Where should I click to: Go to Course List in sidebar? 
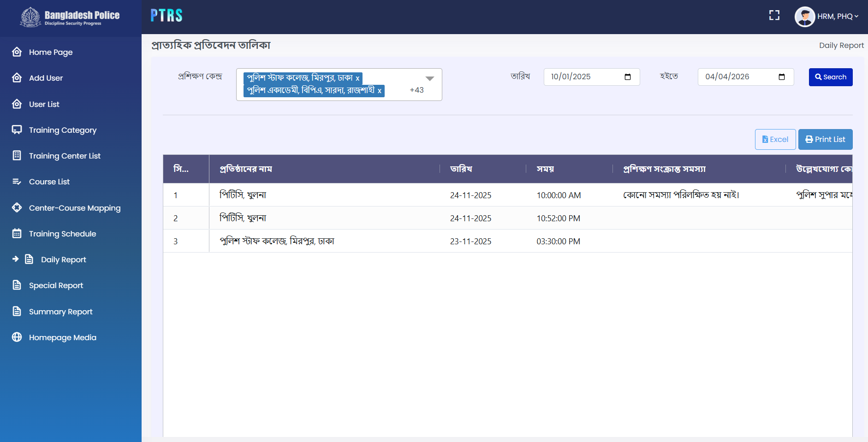[x=49, y=182]
